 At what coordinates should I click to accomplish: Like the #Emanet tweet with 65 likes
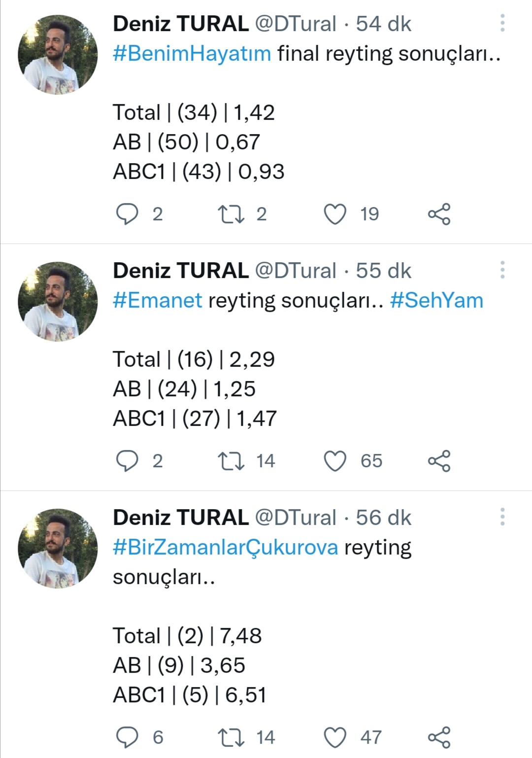[335, 461]
